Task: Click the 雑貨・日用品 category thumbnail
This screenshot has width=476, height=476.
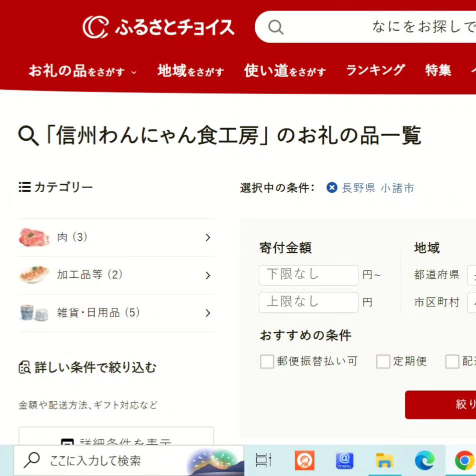Action: coord(34,313)
